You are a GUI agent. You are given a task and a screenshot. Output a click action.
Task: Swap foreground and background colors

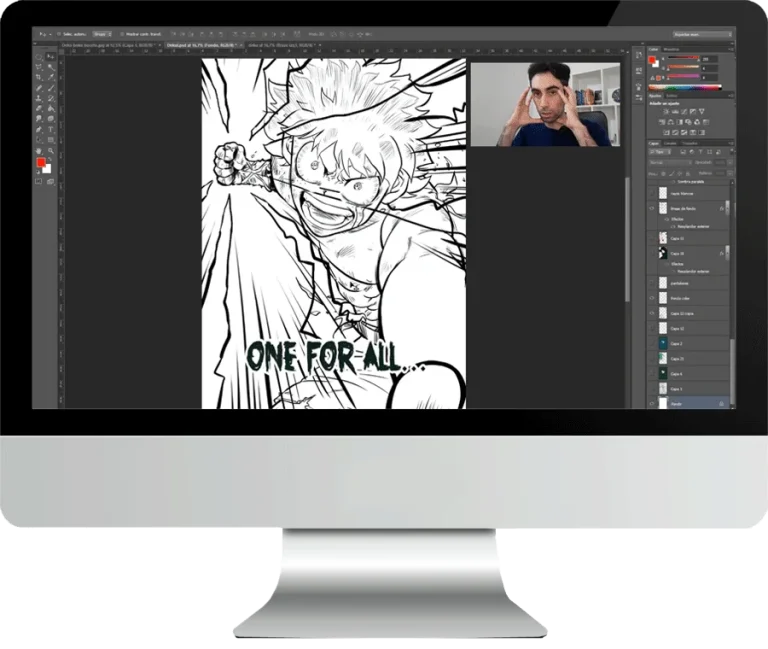click(50, 159)
